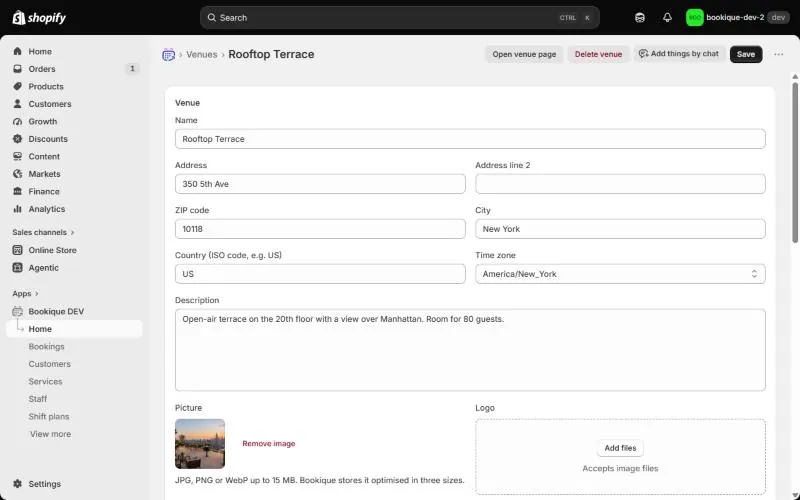
Task: Open Staff under Bookique DEV
Action: pyautogui.click(x=38, y=399)
